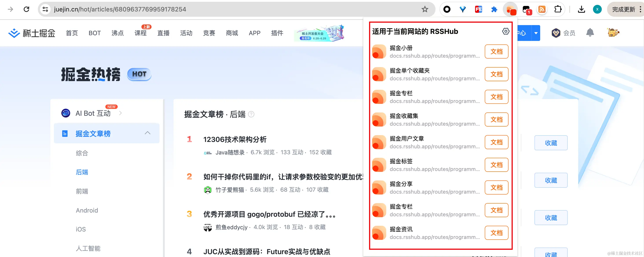Viewport: 644px width, 257px height.
Task: Open 直播 in the nav bar
Action: (x=163, y=33)
